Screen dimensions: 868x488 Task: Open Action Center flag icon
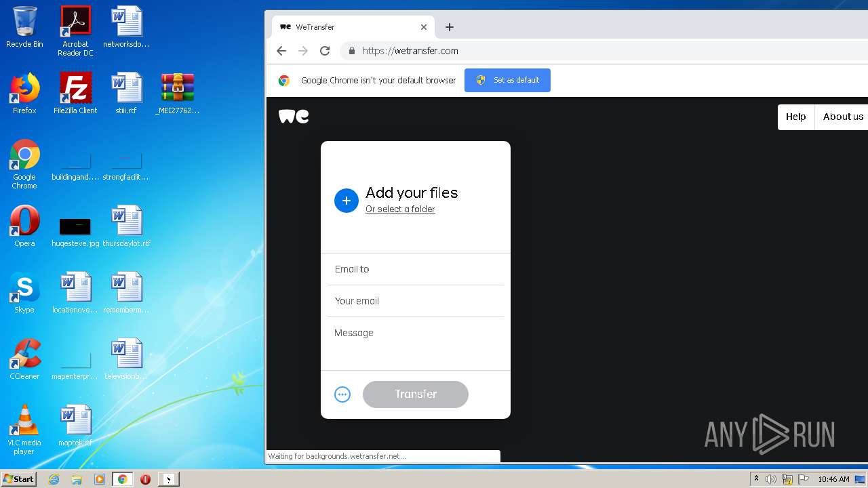coord(804,479)
